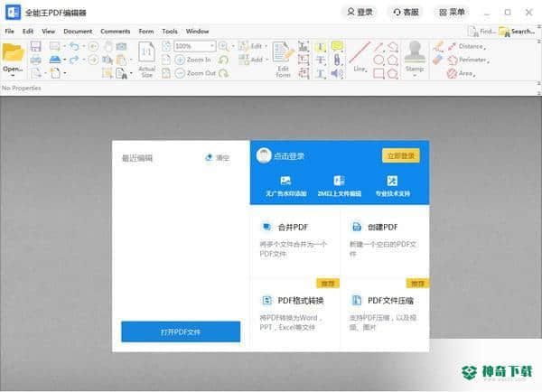This screenshot has width=542, height=392.
Task: Select the Line drawing tool
Action: 360,52
